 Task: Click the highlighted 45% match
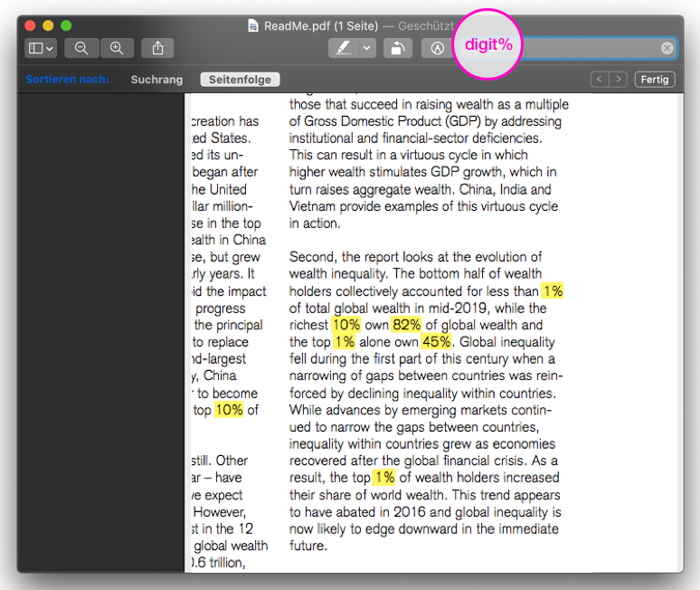coord(437,342)
